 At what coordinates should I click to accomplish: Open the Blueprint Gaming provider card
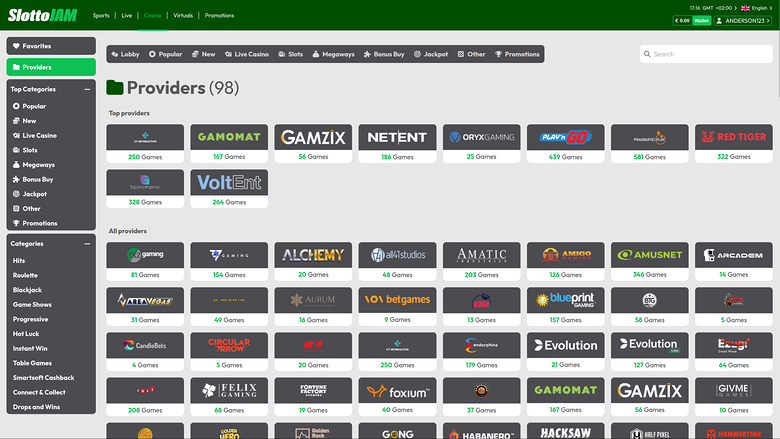[x=566, y=307]
